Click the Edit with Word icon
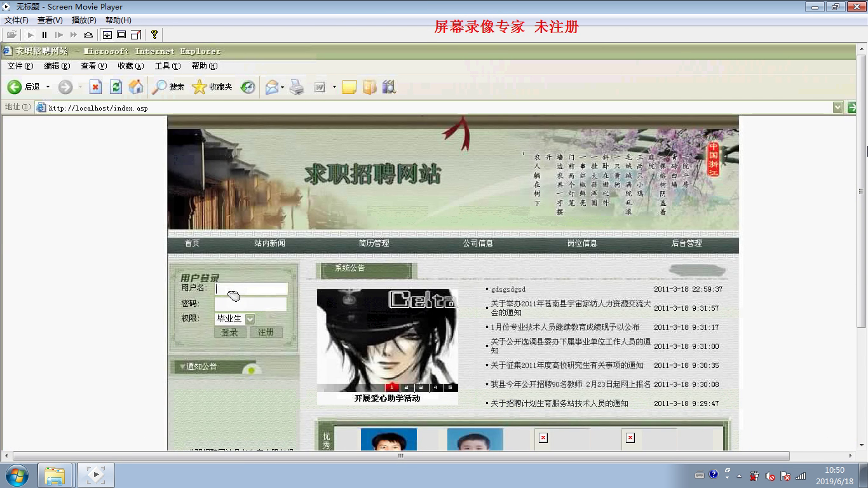This screenshot has width=868, height=488. 320,87
